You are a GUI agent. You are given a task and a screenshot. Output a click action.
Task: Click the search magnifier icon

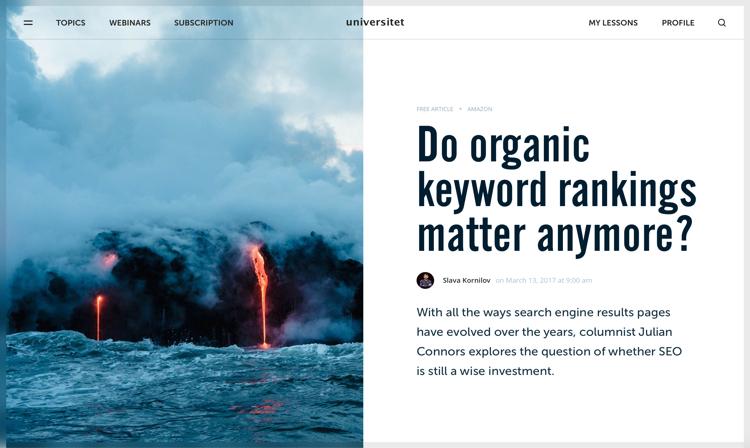click(x=722, y=22)
